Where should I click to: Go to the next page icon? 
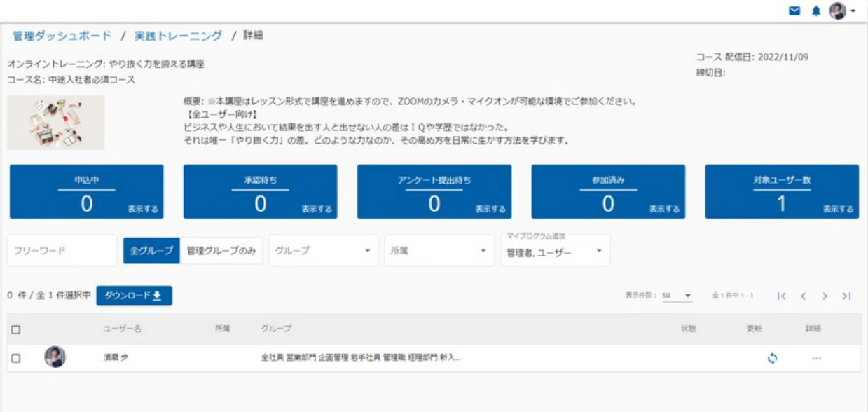pos(825,296)
